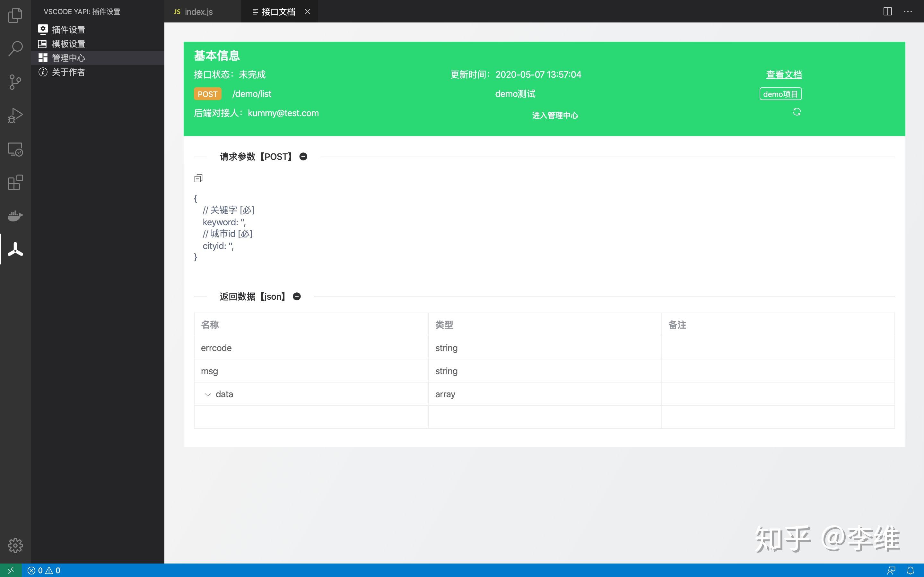Open the Run and Debug icon

(15, 115)
